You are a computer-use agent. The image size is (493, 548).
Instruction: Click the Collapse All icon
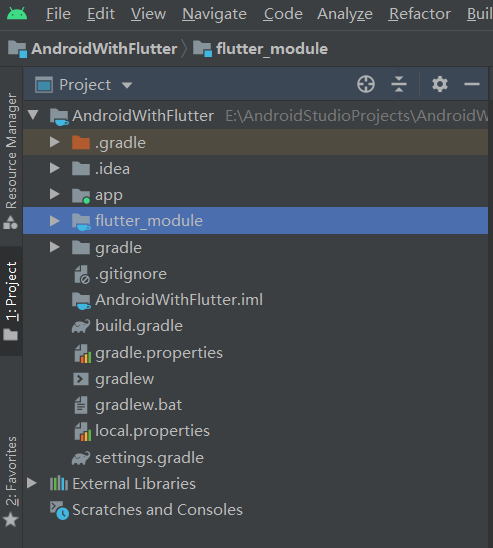pos(399,84)
